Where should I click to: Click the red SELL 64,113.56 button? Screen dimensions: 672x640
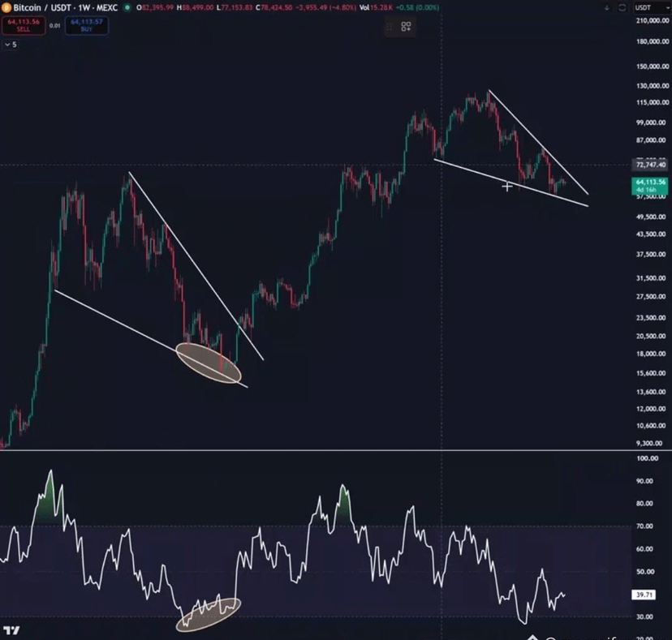tap(24, 25)
